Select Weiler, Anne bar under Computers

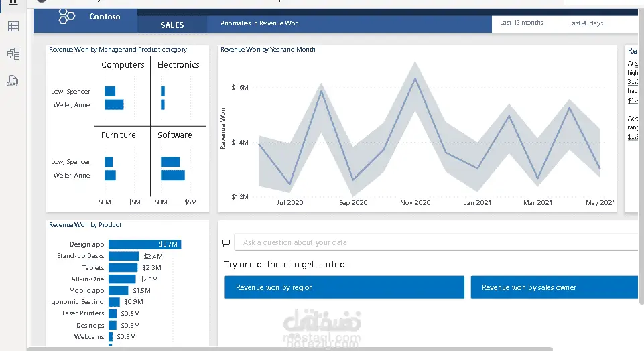click(x=114, y=104)
